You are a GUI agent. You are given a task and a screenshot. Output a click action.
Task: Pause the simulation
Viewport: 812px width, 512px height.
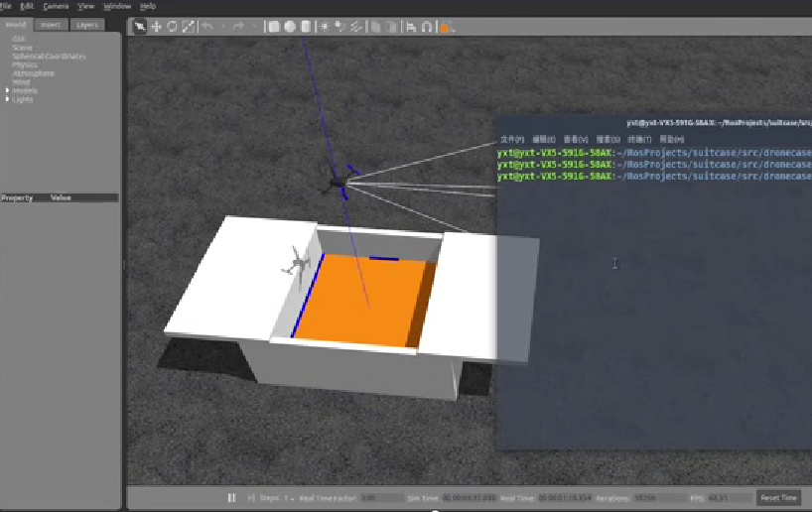tap(231, 498)
